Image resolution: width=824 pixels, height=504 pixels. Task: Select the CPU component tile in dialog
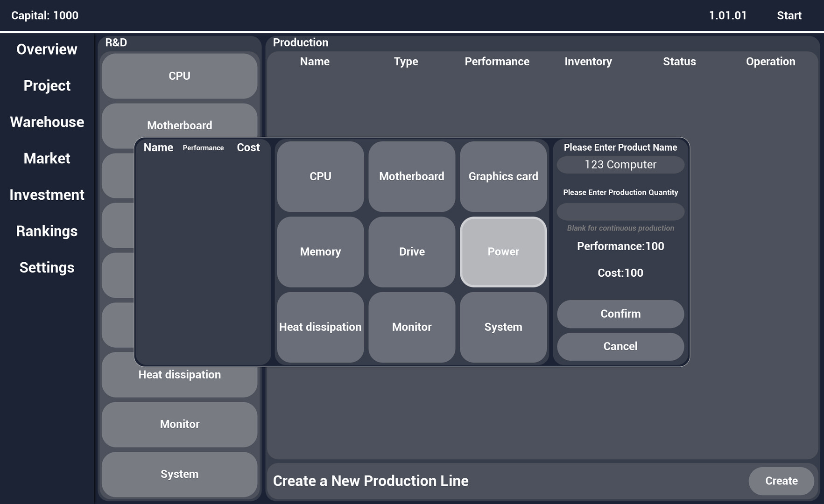(x=320, y=176)
